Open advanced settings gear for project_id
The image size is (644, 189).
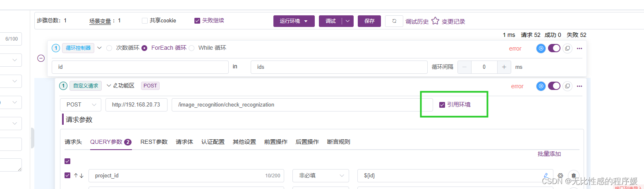click(x=560, y=176)
